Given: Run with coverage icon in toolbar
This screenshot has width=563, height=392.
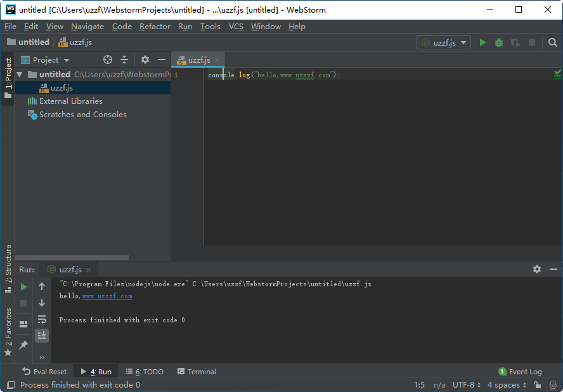Looking at the screenshot, I should coord(515,42).
